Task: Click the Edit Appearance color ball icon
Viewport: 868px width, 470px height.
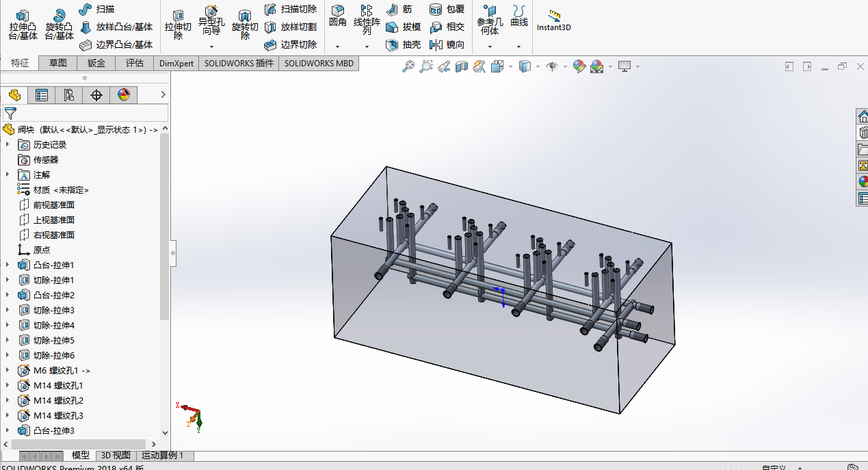Action: coord(579,66)
